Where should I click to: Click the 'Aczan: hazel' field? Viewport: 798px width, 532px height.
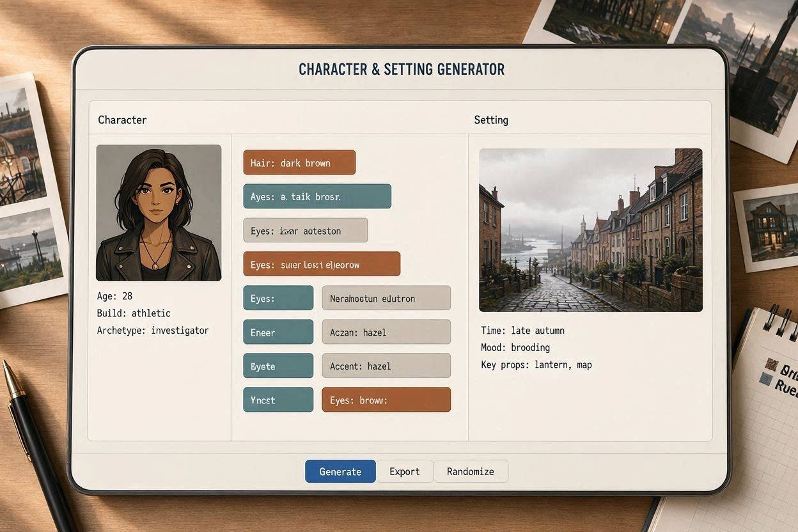pos(386,332)
